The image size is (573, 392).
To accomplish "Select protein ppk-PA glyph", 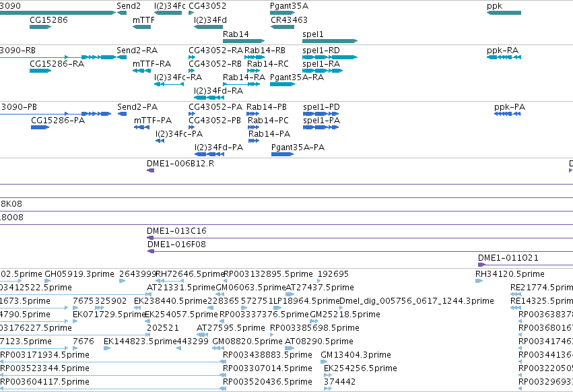I will [507, 114].
